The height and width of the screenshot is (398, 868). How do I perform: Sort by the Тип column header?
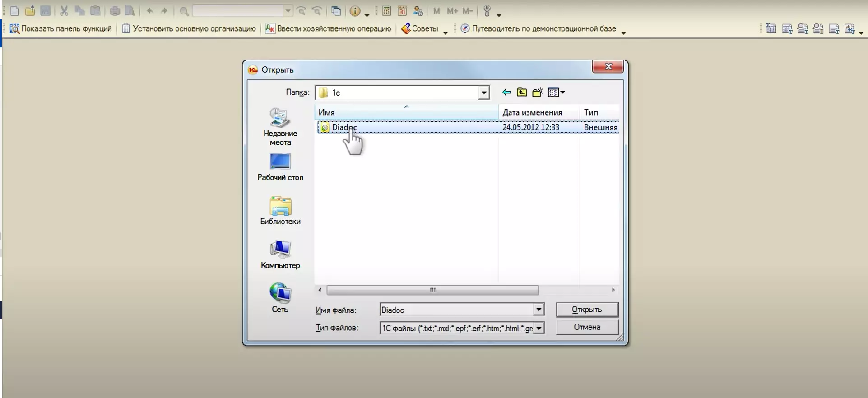click(x=599, y=112)
